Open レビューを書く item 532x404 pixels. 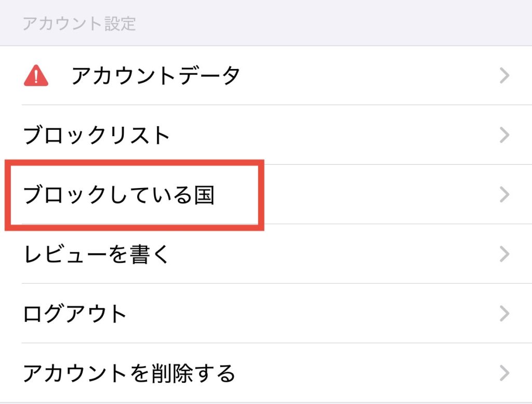coord(97,254)
